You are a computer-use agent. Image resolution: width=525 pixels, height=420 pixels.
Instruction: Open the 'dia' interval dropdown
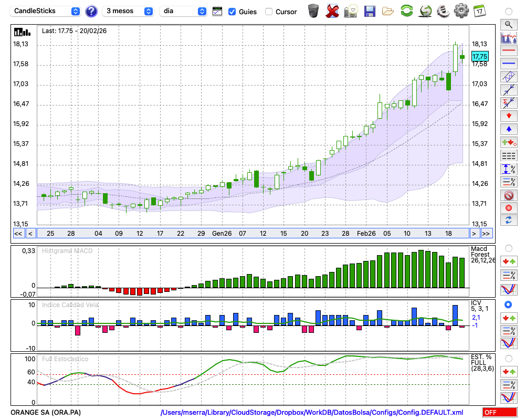click(x=184, y=11)
